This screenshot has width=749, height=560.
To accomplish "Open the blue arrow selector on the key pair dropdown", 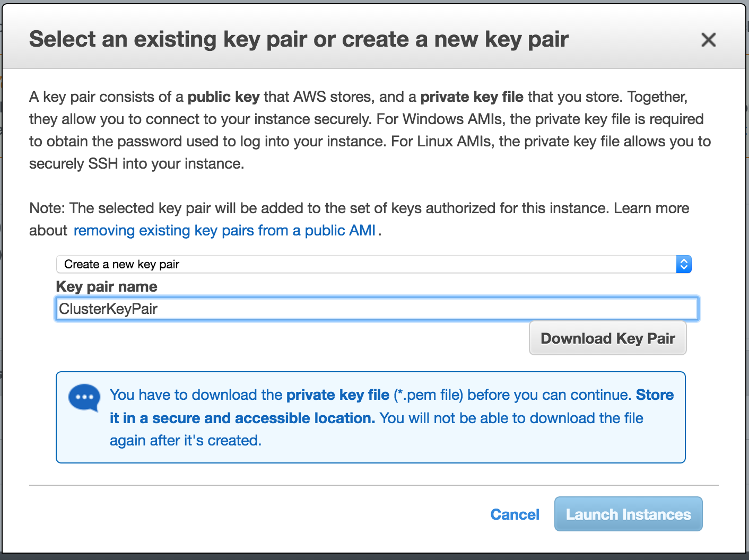I will (684, 264).
